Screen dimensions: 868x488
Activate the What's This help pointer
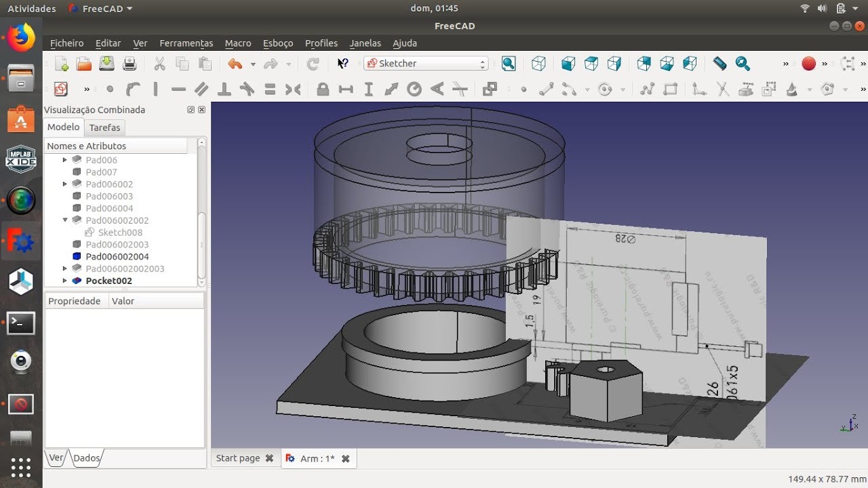[343, 64]
